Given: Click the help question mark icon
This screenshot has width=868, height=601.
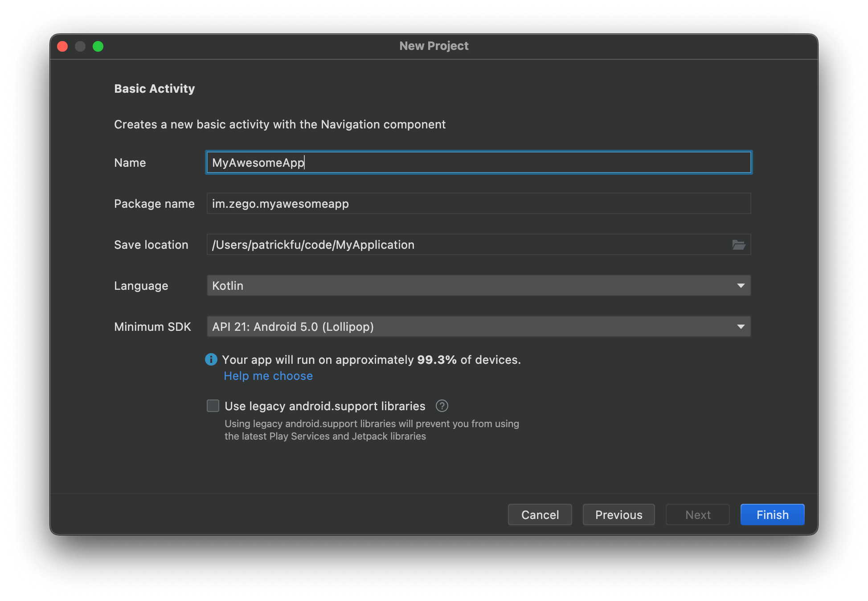Looking at the screenshot, I should click(442, 406).
